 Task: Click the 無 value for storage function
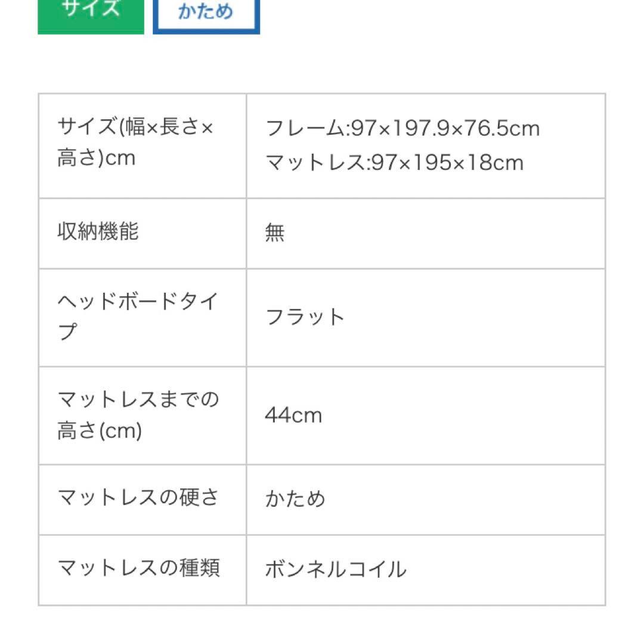(x=275, y=233)
